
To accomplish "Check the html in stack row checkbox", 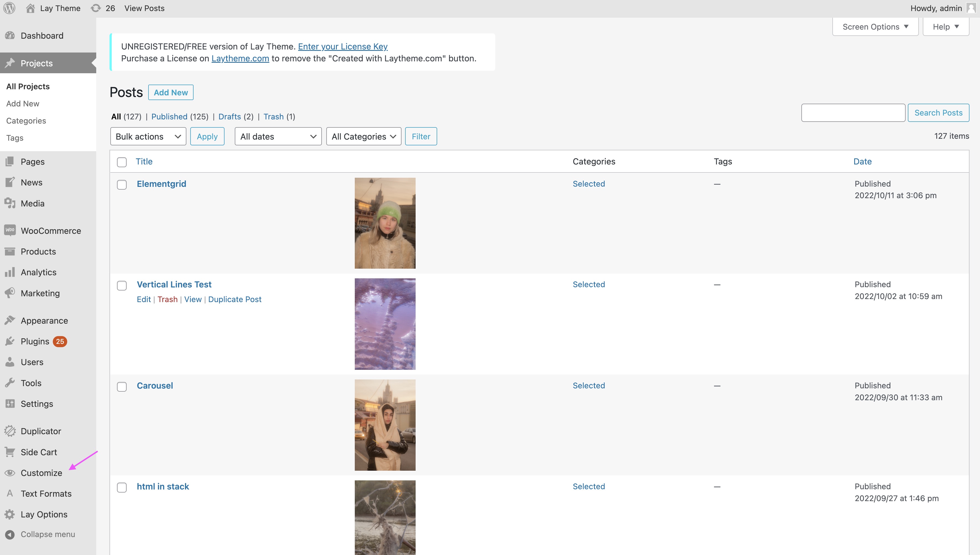I will [122, 488].
